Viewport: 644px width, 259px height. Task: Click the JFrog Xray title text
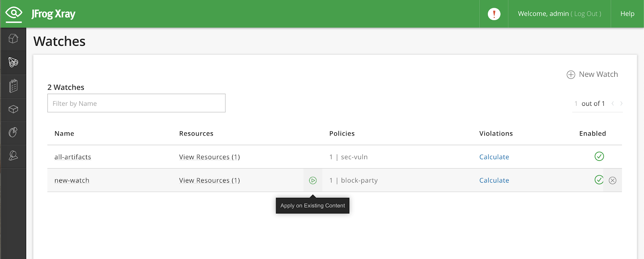pos(54,14)
